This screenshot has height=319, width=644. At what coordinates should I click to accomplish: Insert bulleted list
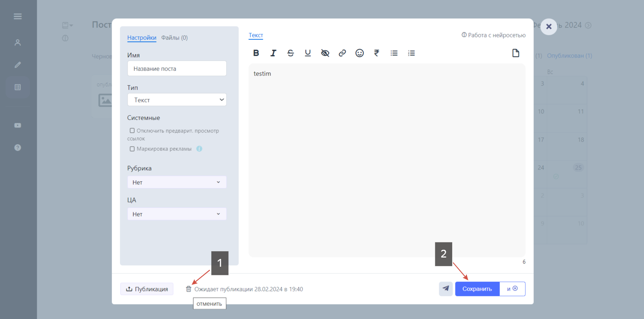click(x=394, y=53)
